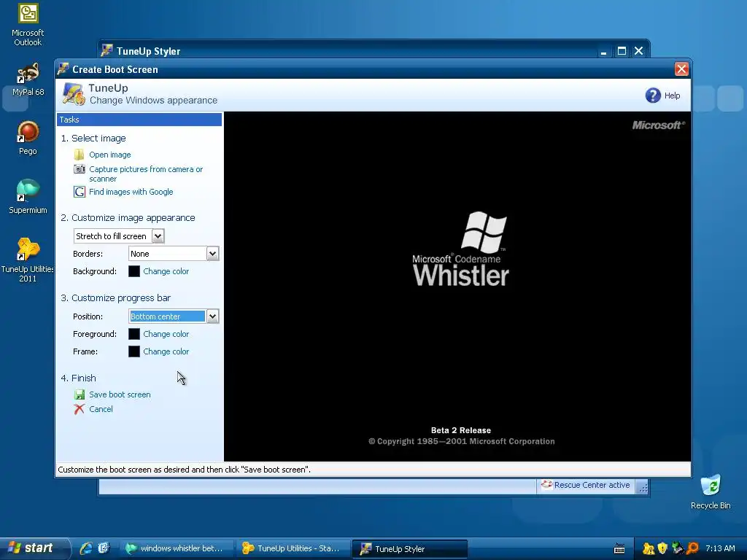Click the Borders None combo box

[x=174, y=254]
